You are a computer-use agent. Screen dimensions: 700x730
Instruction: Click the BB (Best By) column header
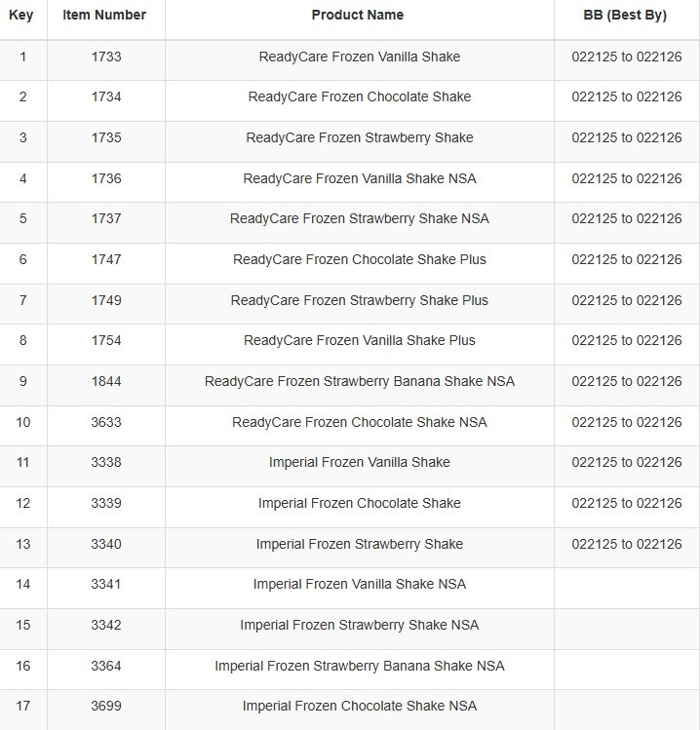coord(625,15)
